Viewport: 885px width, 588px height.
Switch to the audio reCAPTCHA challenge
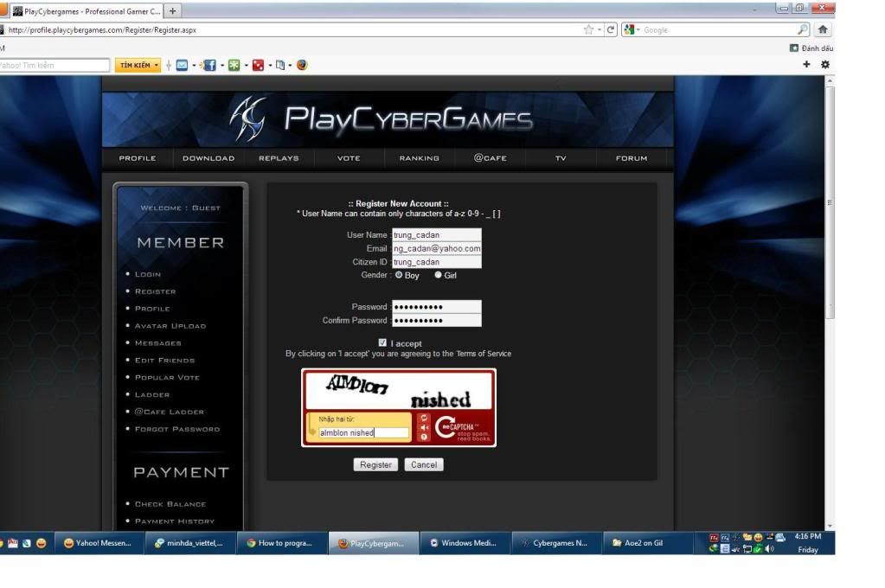pos(424,428)
